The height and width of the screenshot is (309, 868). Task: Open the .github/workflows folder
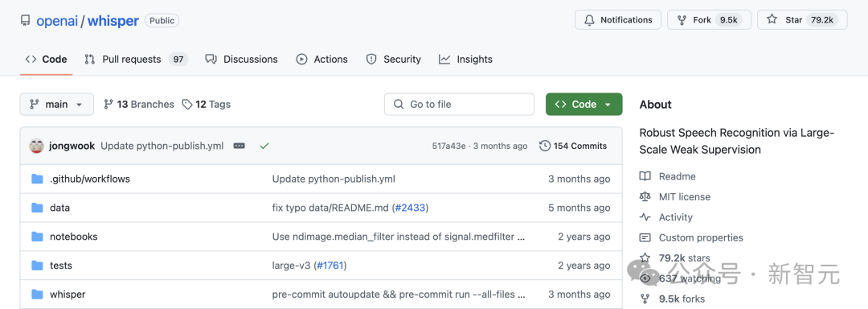(x=90, y=179)
